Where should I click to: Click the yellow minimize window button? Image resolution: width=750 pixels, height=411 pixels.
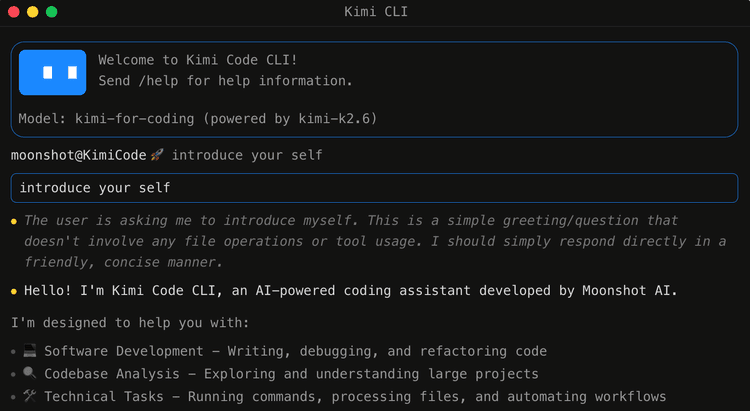click(33, 12)
